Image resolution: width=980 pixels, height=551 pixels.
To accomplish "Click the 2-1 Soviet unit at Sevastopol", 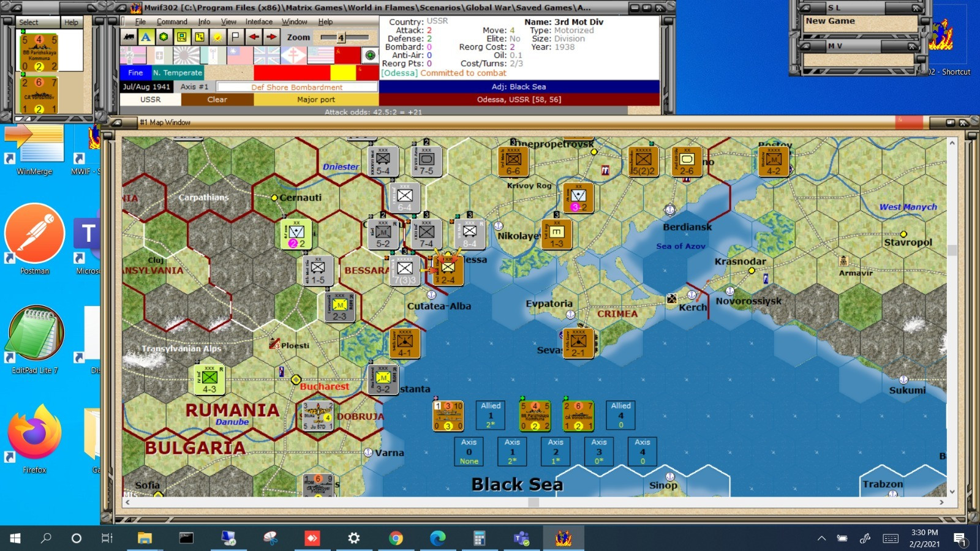I will [x=578, y=343].
